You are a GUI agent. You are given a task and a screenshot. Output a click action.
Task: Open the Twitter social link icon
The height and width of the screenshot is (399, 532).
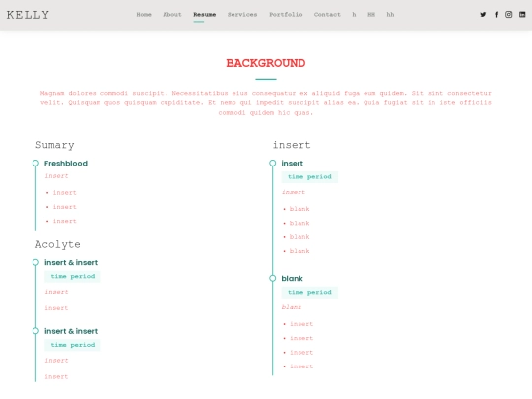(483, 14)
